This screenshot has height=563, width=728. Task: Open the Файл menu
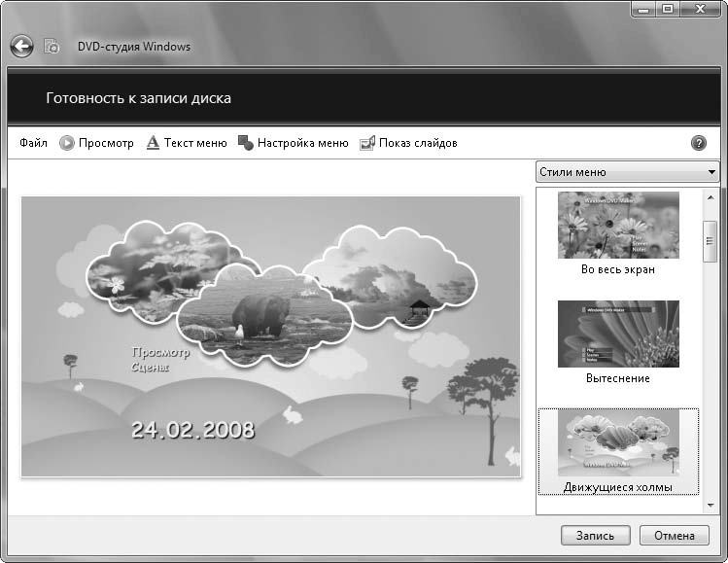33,143
